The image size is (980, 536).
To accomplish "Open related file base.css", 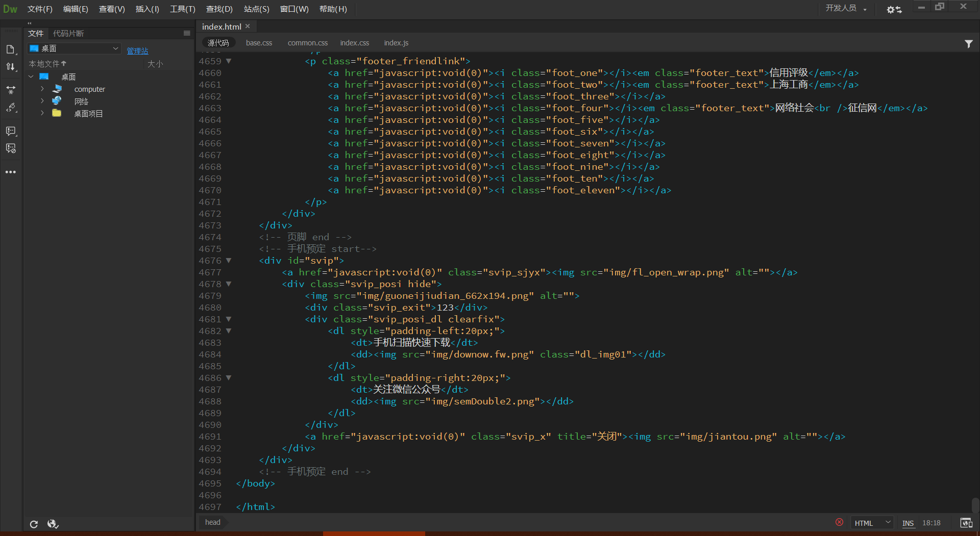I will click(x=259, y=43).
